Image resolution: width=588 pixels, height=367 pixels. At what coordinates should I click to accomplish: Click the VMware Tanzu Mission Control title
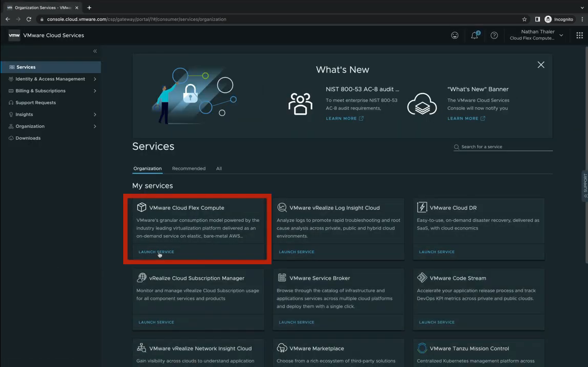click(469, 348)
